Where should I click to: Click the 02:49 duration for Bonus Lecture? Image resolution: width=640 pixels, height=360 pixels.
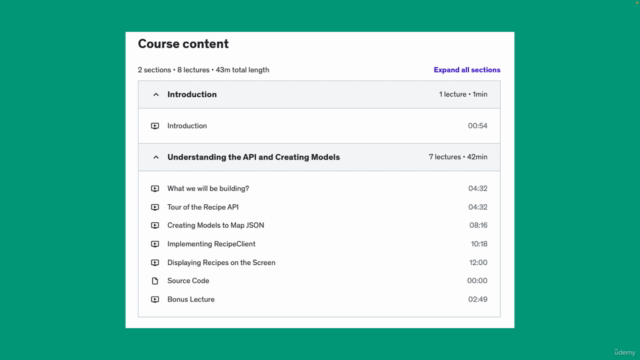[478, 300]
